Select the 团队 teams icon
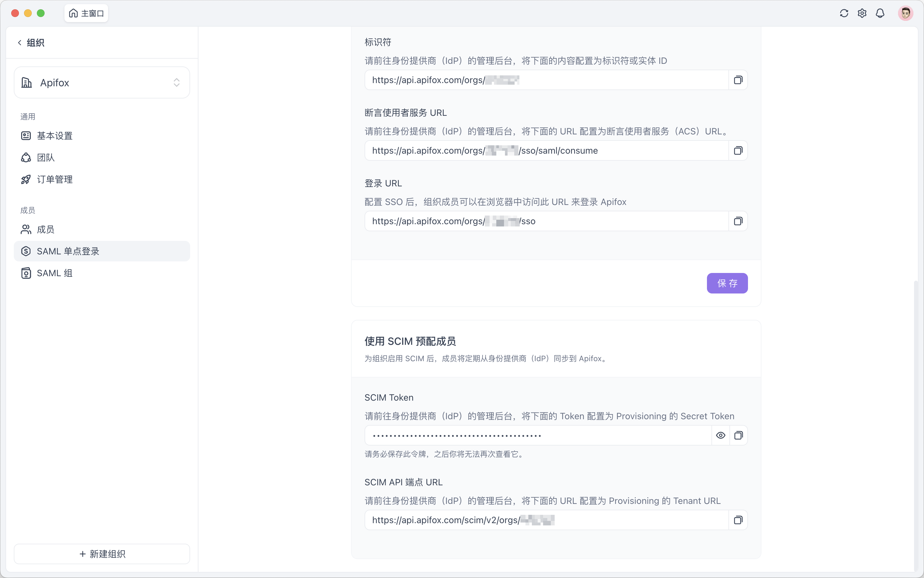Screen dimensions: 924x578 26,157
